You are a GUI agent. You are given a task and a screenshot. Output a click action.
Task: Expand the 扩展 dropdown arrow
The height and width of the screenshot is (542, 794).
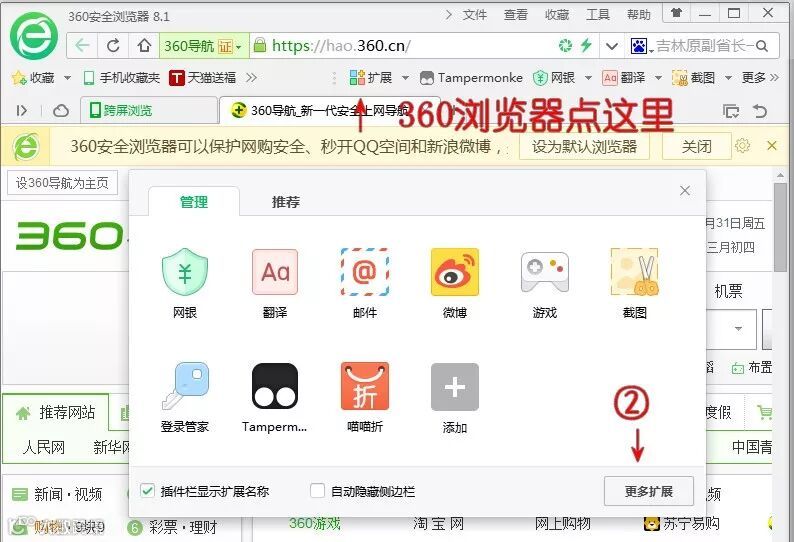click(x=405, y=78)
